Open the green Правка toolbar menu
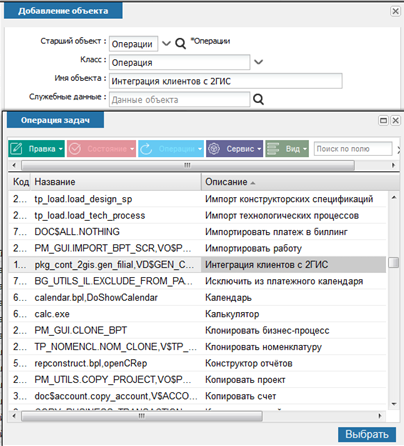Image resolution: width=404 pixels, height=446 pixels. click(x=36, y=149)
